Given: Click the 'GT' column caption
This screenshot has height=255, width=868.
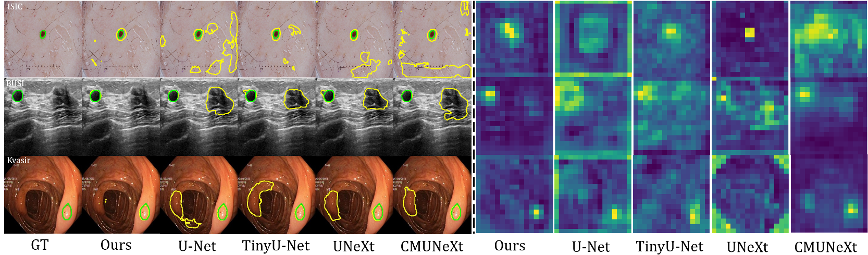Looking at the screenshot, I should tap(40, 245).
